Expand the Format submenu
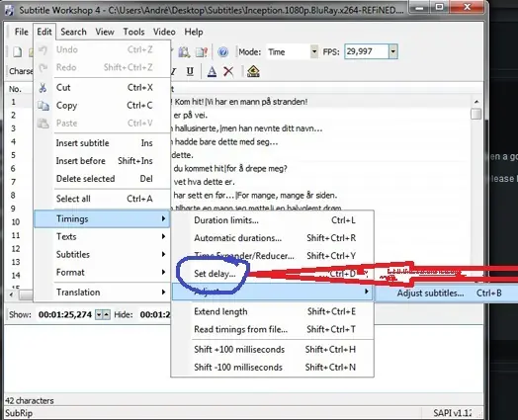 tap(102, 273)
